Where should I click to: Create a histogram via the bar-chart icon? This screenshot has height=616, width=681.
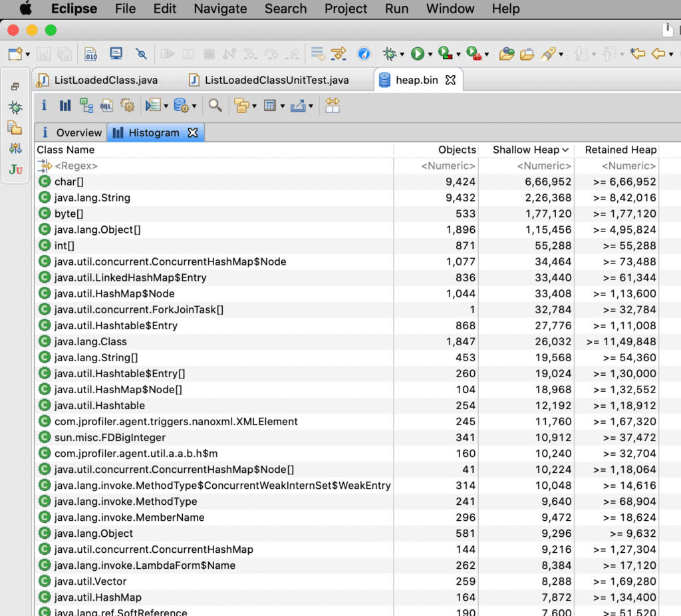coord(65,105)
